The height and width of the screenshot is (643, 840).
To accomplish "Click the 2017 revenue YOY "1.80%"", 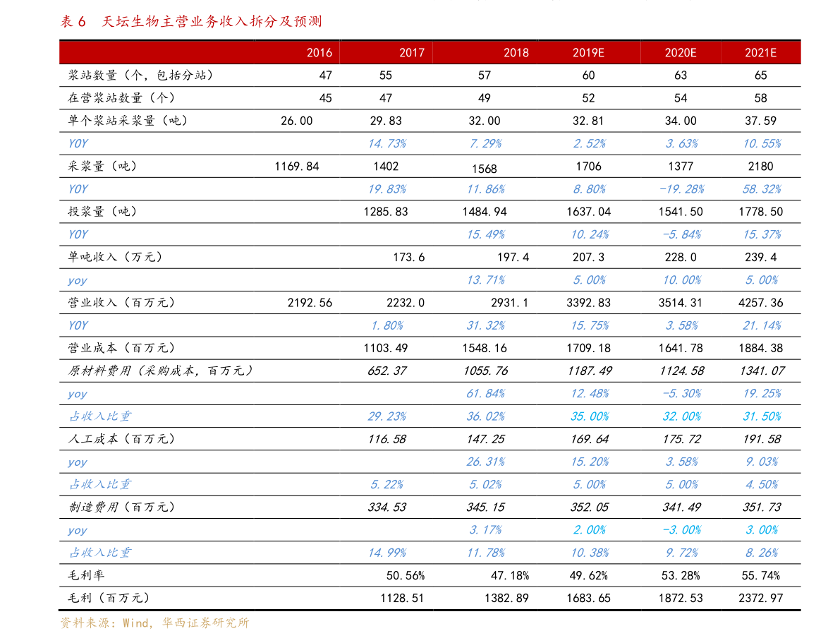I will tap(386, 325).
